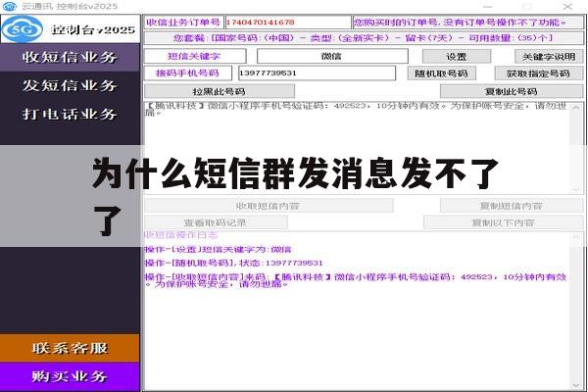Open 打电话业务 section

click(70, 114)
